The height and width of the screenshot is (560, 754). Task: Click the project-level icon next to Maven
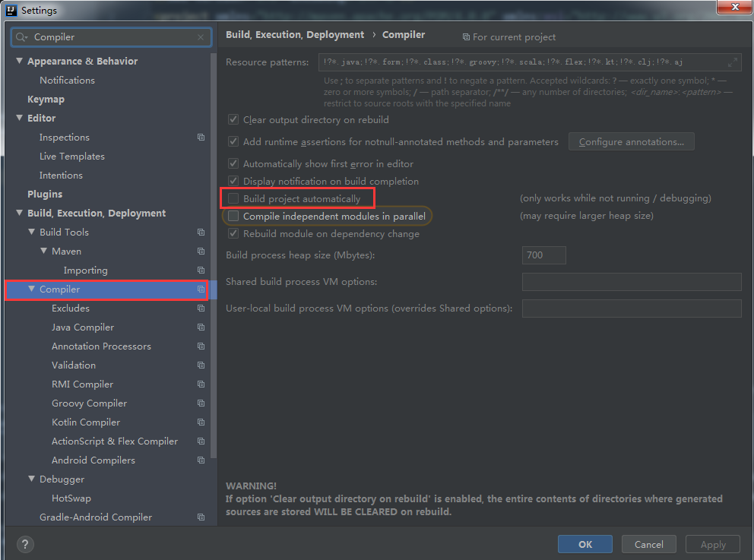click(x=201, y=252)
